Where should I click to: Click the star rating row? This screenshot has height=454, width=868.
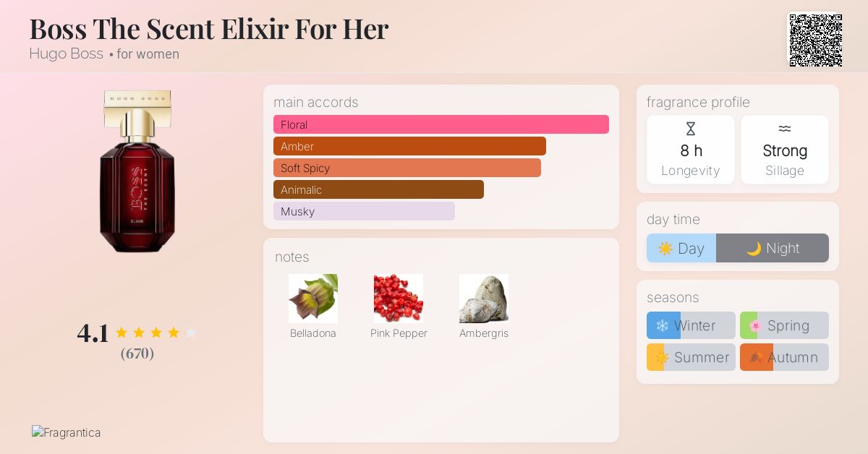(156, 333)
